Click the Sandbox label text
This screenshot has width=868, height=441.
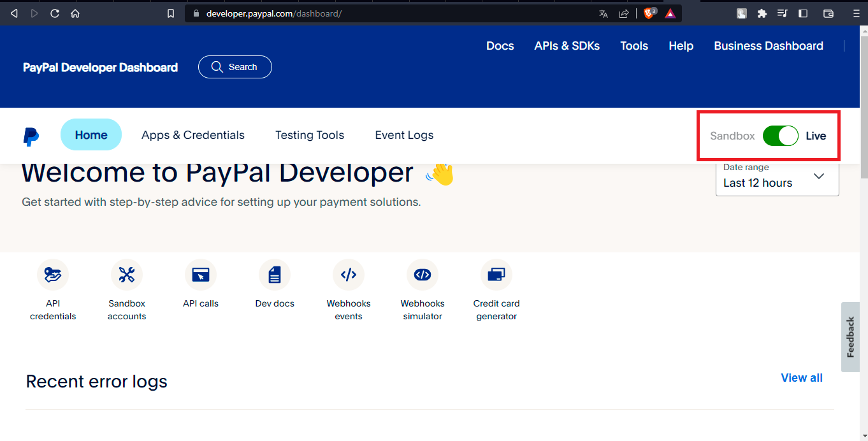[x=732, y=136]
